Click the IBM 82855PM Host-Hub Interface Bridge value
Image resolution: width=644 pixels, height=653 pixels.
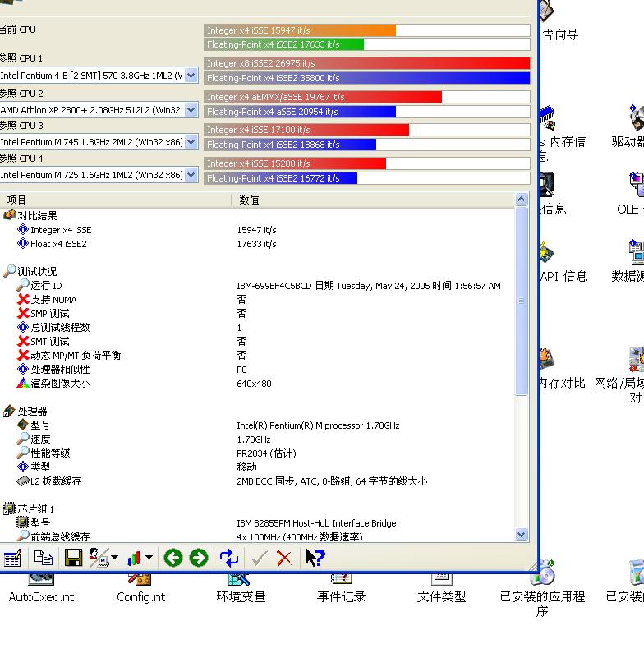tap(316, 523)
